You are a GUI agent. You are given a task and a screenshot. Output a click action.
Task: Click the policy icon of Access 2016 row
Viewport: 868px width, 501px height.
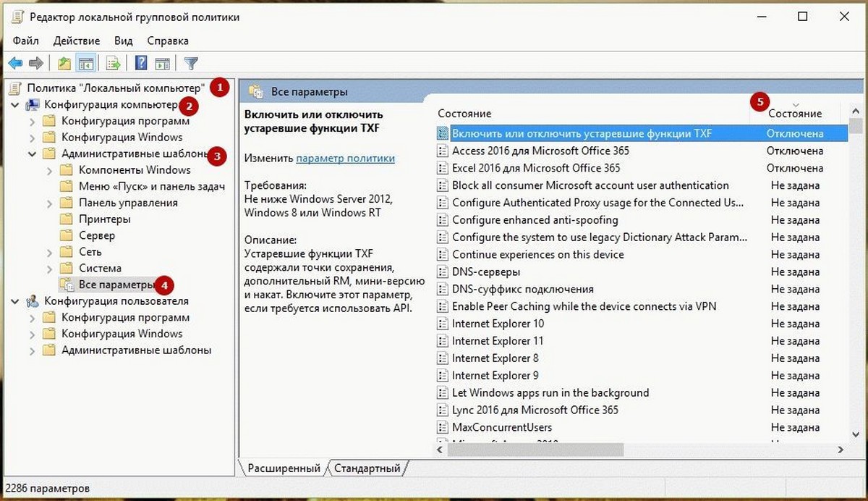click(x=443, y=151)
